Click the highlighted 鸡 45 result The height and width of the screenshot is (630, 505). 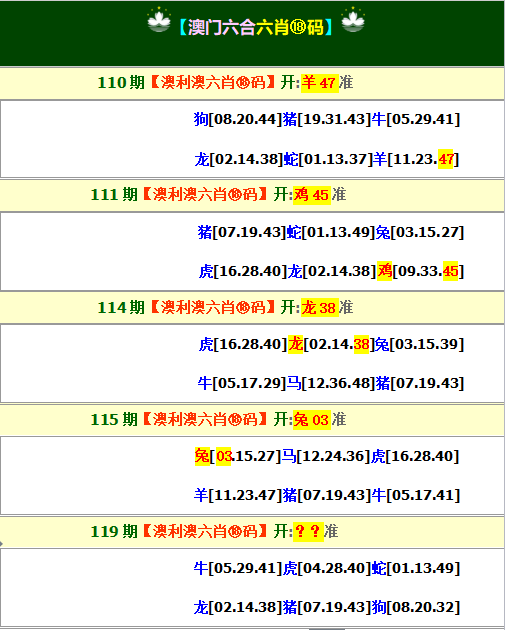tap(312, 195)
